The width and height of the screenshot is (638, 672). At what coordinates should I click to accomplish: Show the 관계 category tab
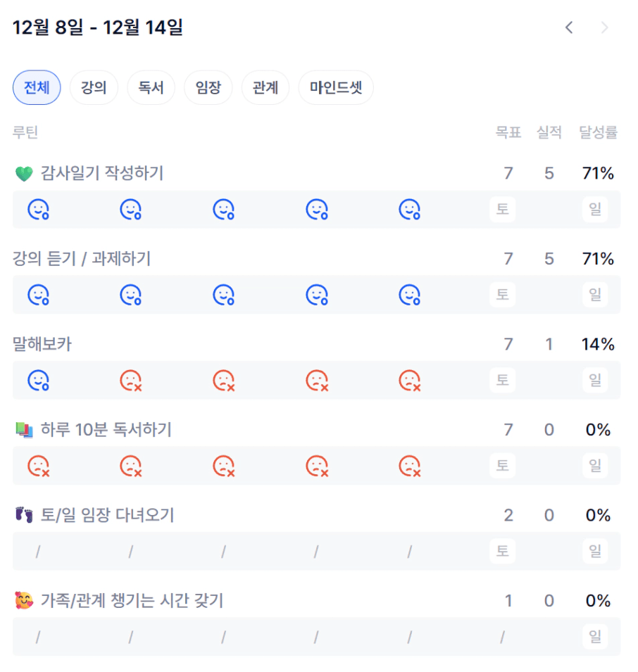click(x=265, y=88)
